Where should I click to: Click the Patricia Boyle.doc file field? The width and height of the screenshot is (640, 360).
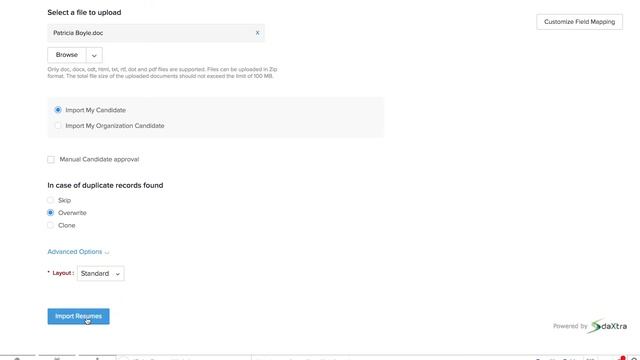coord(156,33)
